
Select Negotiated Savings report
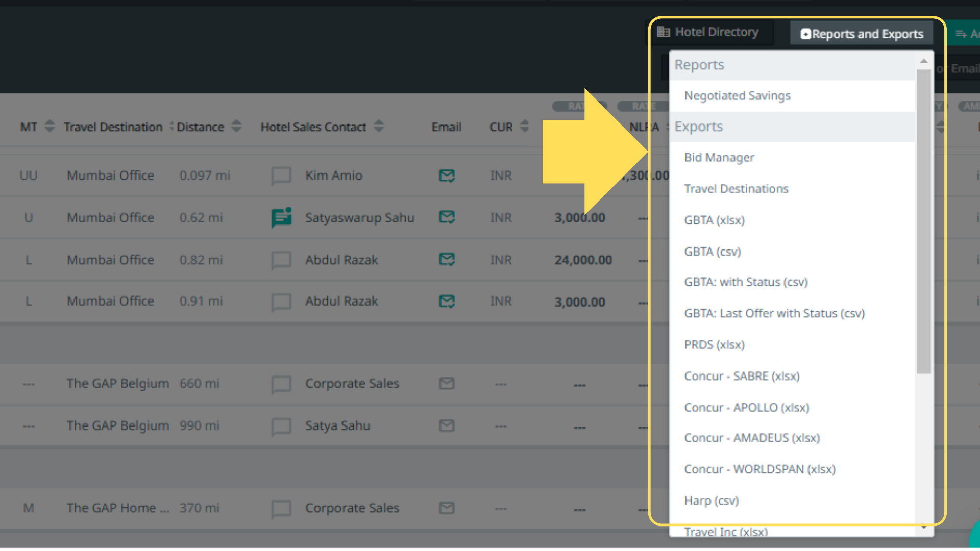(x=737, y=96)
